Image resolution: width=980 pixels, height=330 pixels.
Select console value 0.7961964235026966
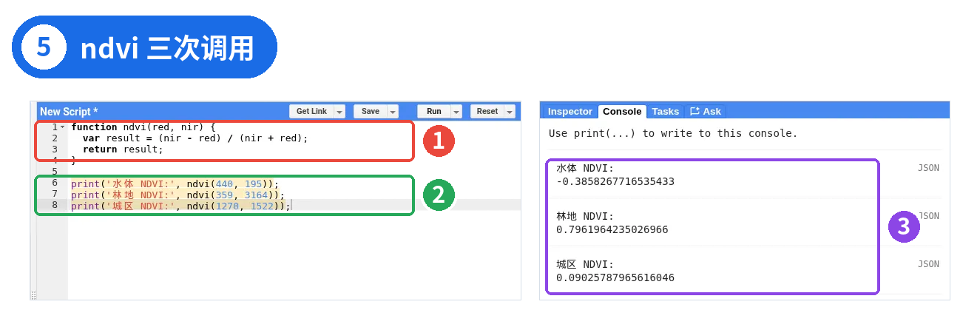(x=612, y=229)
